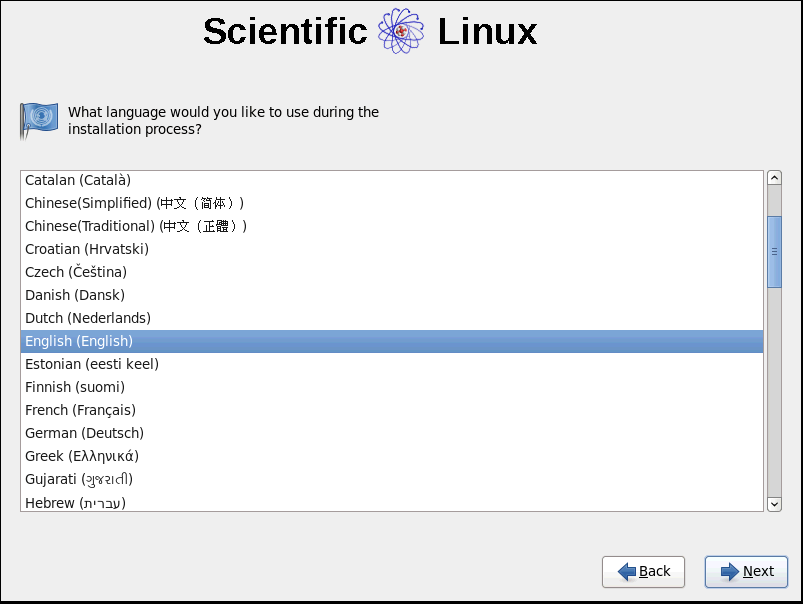The height and width of the screenshot is (604, 803).
Task: Click the blue language flag icon
Action: coord(39,120)
